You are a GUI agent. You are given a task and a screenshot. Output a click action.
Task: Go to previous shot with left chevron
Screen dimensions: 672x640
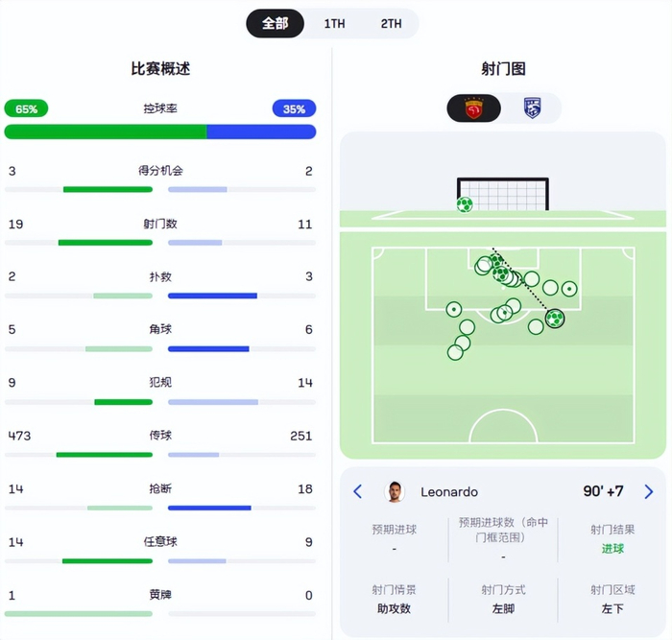point(358,491)
